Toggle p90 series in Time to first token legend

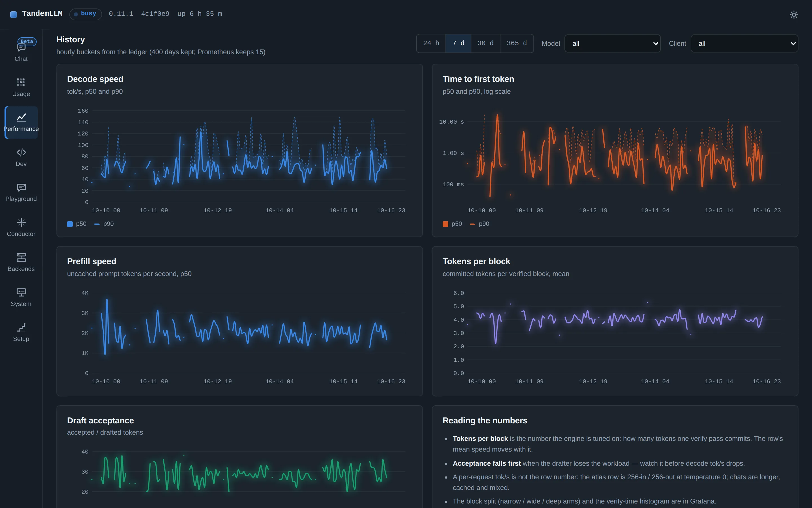pos(480,224)
